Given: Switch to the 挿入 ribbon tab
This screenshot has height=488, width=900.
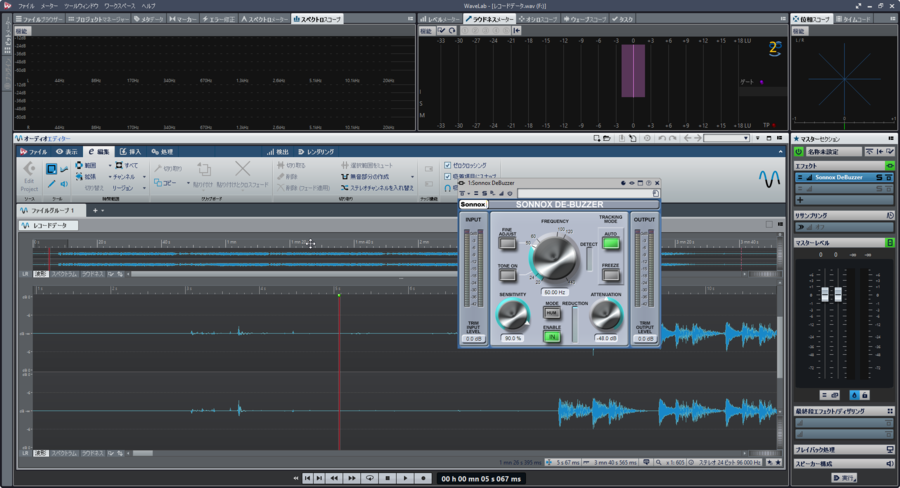Looking at the screenshot, I should [130, 152].
